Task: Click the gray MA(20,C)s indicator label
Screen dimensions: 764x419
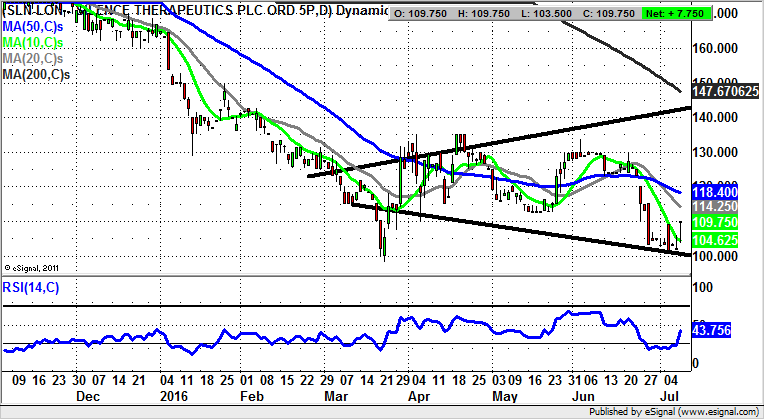Action: [x=32, y=61]
